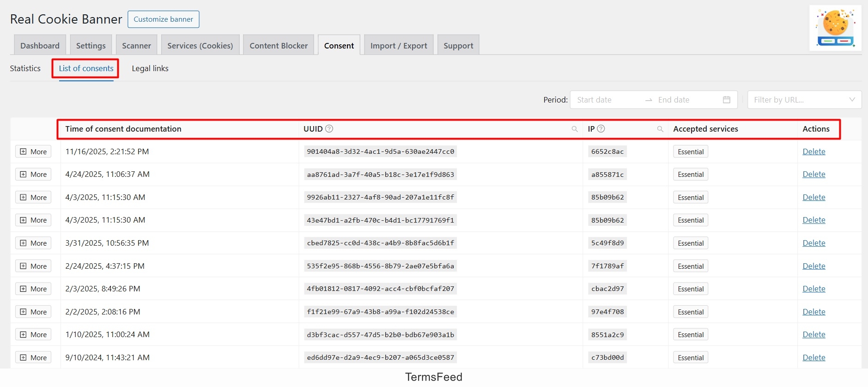Viewport: 868px width, 387px height.
Task: Expand More for consent UUID 43e47bd1
Action: [x=33, y=220]
